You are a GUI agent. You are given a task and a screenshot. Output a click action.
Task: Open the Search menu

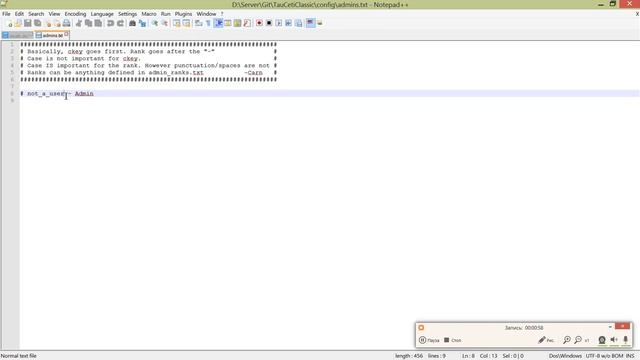coord(36,14)
